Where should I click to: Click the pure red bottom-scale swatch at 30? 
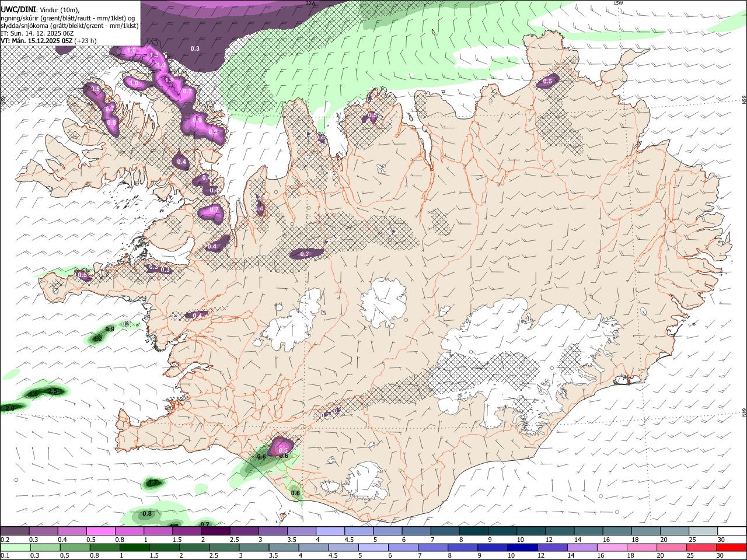tap(730, 547)
